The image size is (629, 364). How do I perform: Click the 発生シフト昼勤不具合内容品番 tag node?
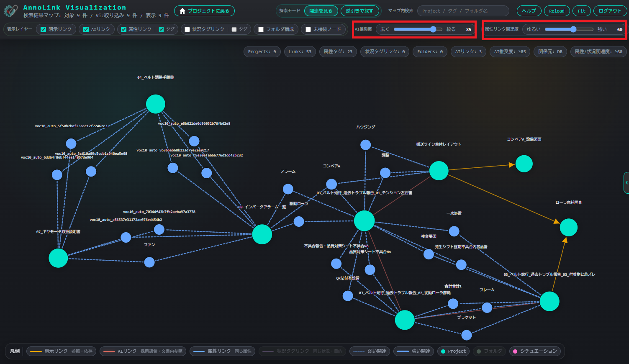tap(461, 264)
